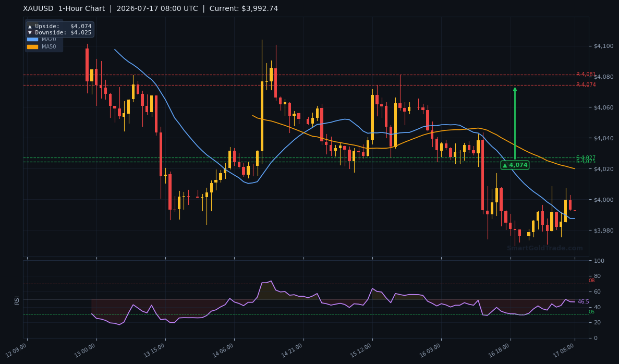Click the blue MA20 legend swatch
This screenshot has width=619, height=364.
pos(32,40)
